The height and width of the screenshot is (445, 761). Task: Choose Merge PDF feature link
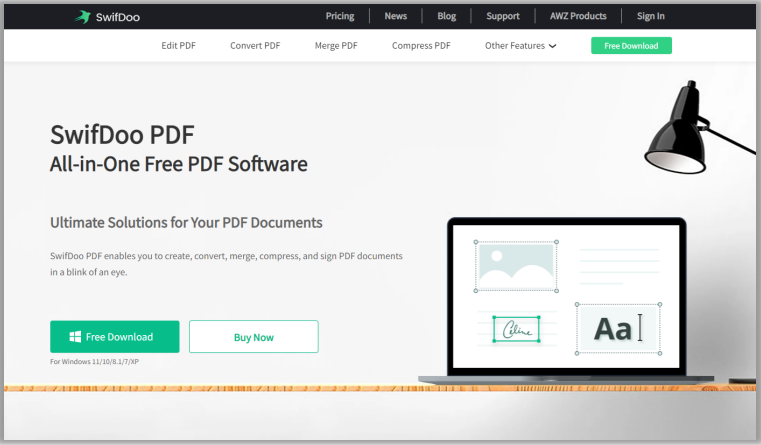[x=336, y=46]
